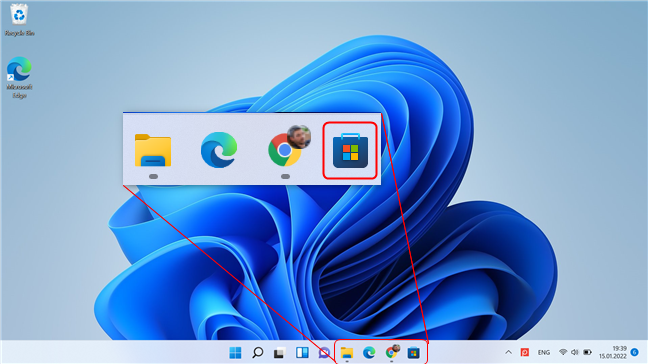Open Google Chrome from the taskbar
Viewport: 648px width, 364px height.
click(392, 352)
